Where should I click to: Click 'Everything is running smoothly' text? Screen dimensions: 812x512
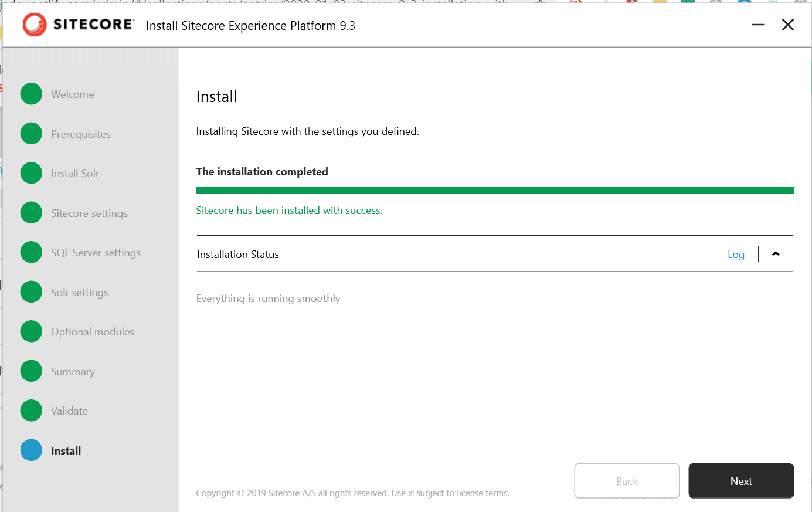point(268,299)
